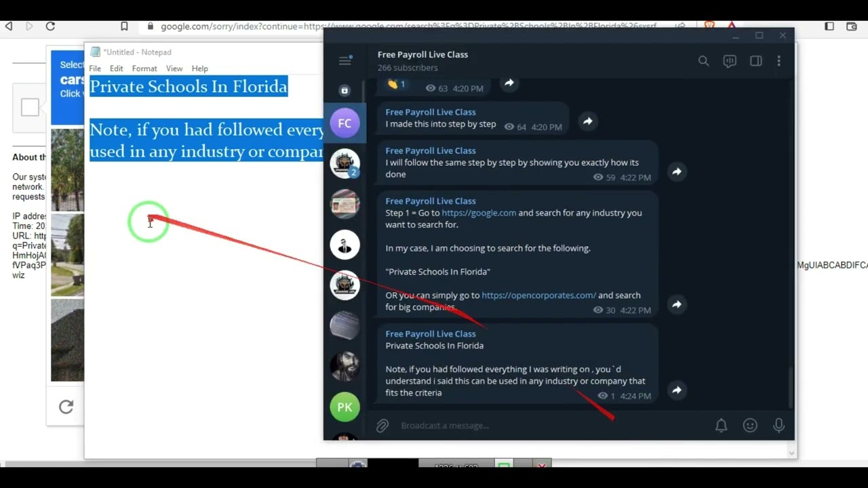Forward the Step 1 Google search message
Viewport: 868px width, 488px height.
(x=676, y=304)
